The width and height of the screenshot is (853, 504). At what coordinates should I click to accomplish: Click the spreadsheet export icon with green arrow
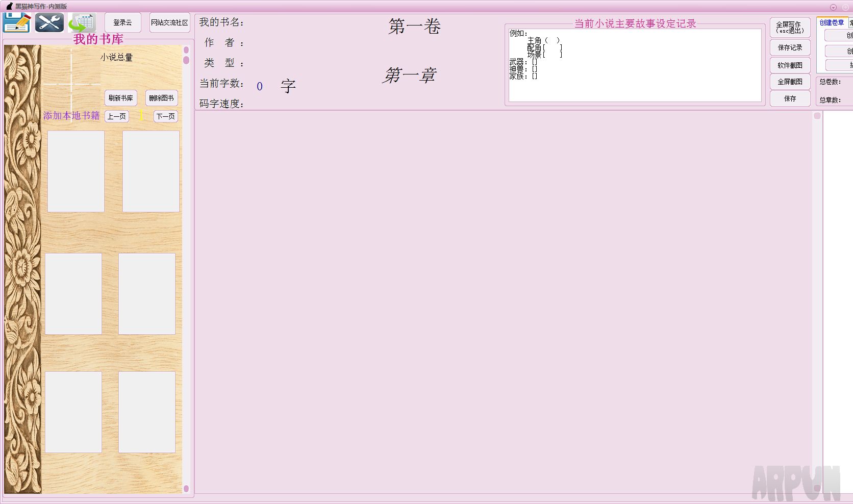coord(83,23)
